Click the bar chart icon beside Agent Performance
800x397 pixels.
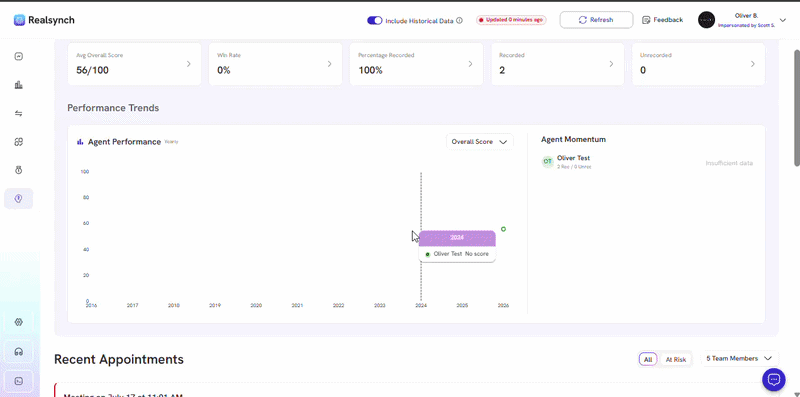[80, 142]
